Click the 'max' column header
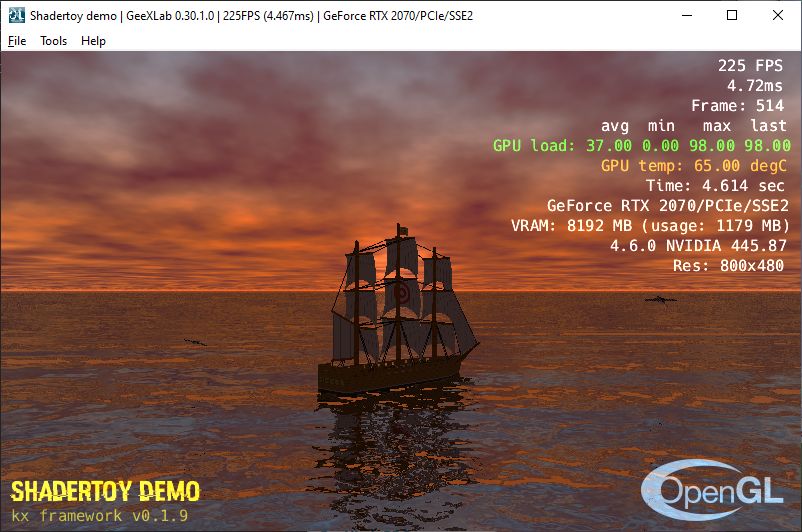Viewport: 802px width, 532px height. (717, 126)
